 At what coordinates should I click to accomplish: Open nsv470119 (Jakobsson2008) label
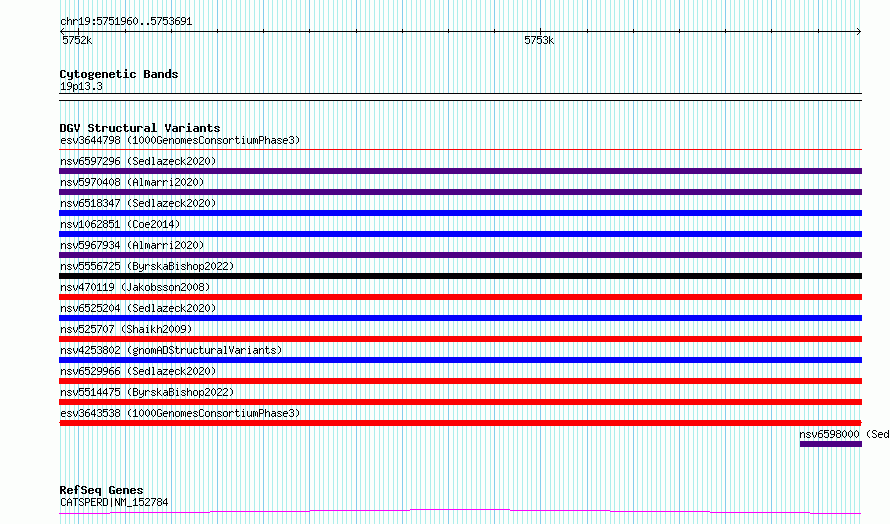[135, 287]
